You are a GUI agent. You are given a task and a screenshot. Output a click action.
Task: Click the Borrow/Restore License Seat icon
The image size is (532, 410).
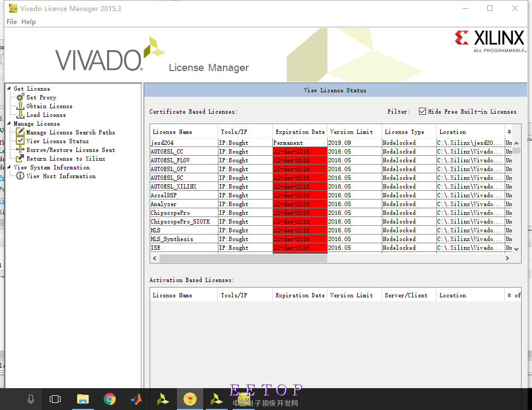(20, 150)
